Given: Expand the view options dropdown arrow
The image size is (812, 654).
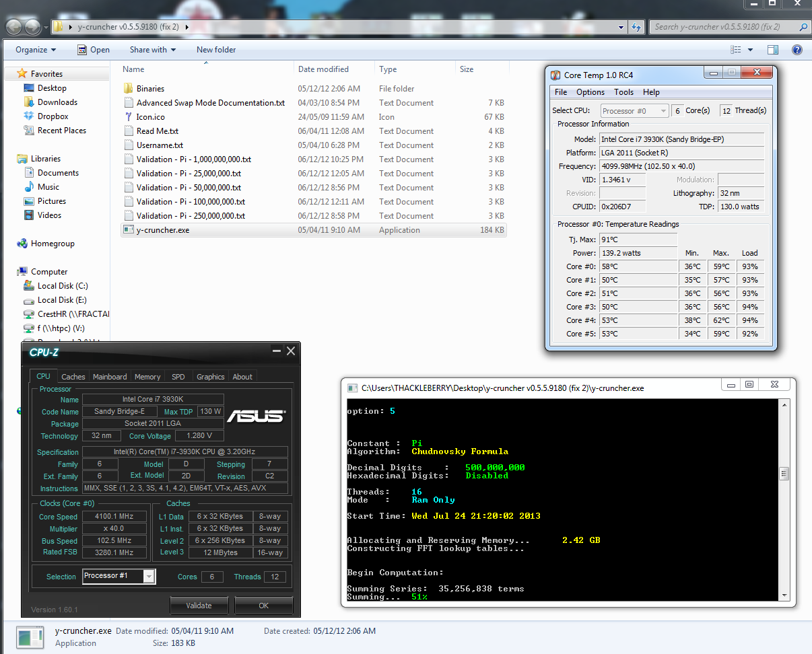Looking at the screenshot, I should pyautogui.click(x=751, y=50).
